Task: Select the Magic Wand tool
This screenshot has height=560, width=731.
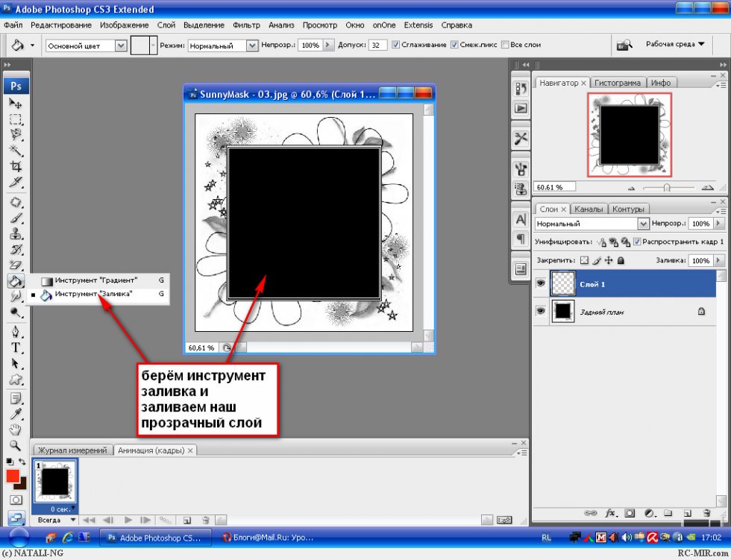Action: click(16, 150)
